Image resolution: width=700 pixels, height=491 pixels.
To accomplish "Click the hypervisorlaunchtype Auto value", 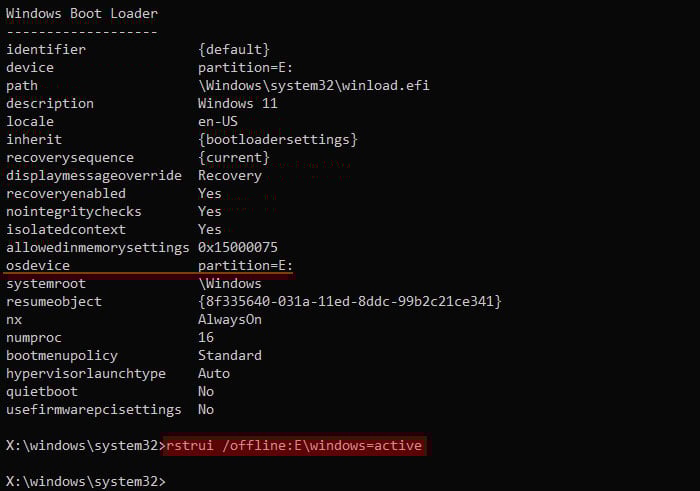I will [214, 373].
